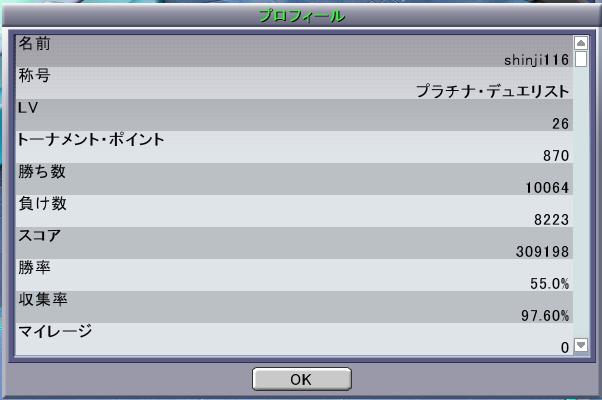The width and height of the screenshot is (602, 400).
Task: Select the マイレージ row
Action: [294, 339]
